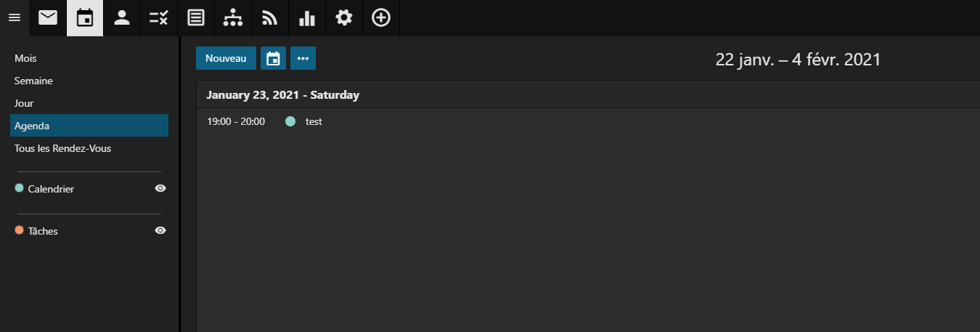
Task: Toggle visibility of Calendrier calendar
Action: (160, 188)
